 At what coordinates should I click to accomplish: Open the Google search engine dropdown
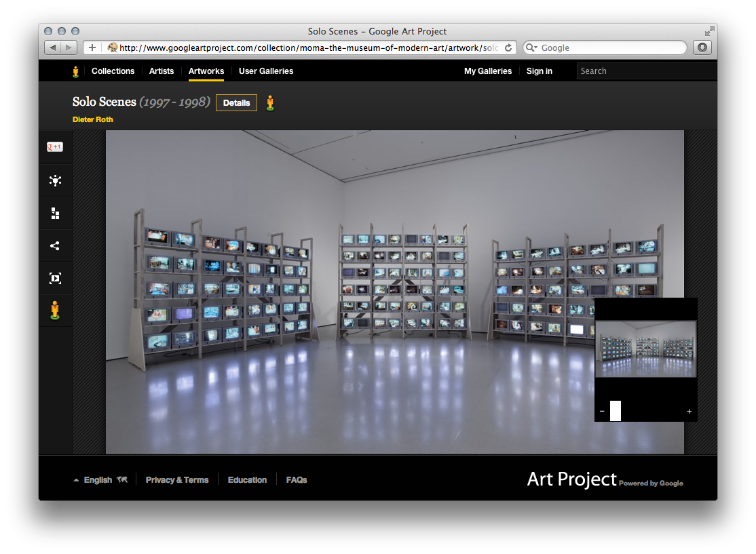(533, 47)
